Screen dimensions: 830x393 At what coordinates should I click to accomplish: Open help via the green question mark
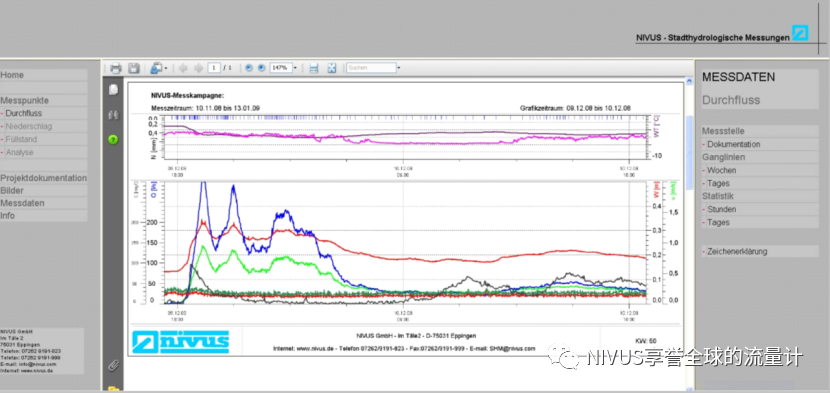tap(113, 140)
